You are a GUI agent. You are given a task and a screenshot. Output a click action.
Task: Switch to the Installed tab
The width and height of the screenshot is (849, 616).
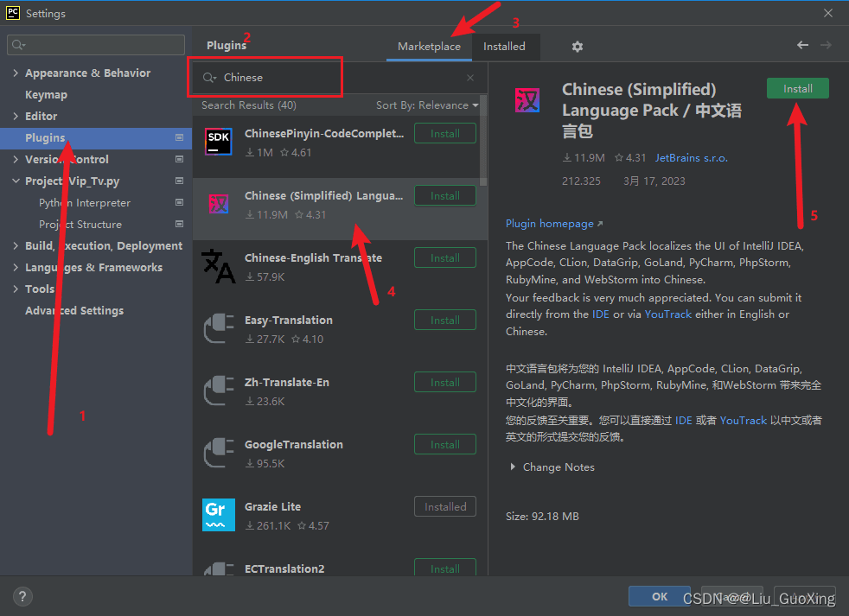point(504,47)
